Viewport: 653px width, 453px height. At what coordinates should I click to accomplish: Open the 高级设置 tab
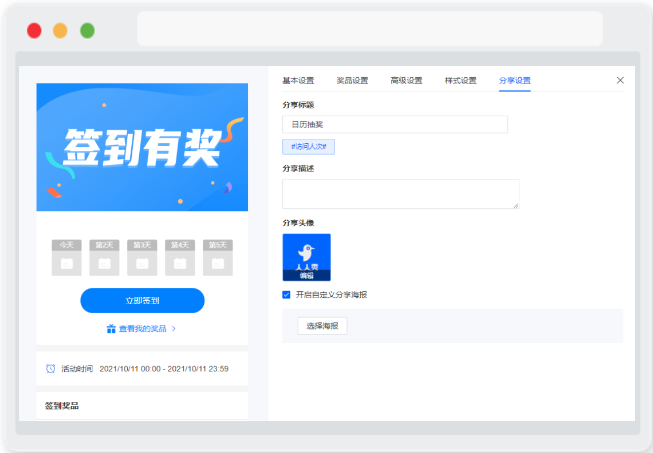(406, 80)
